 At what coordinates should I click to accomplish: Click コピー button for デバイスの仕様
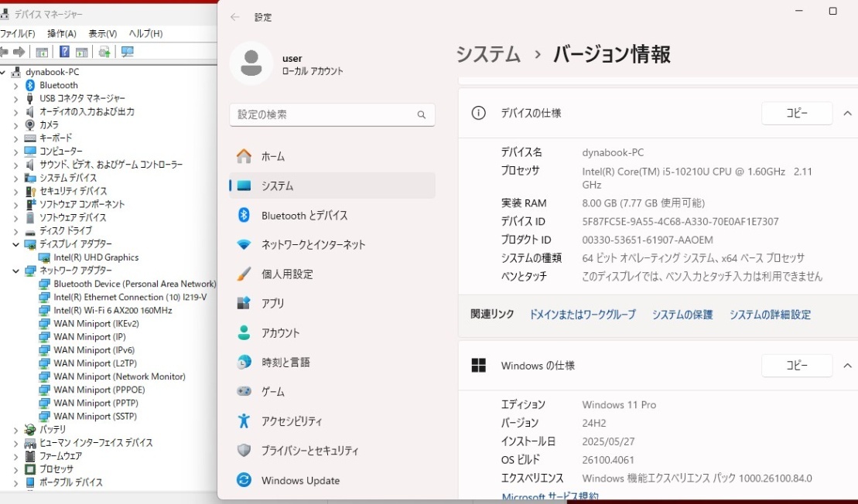(x=797, y=113)
